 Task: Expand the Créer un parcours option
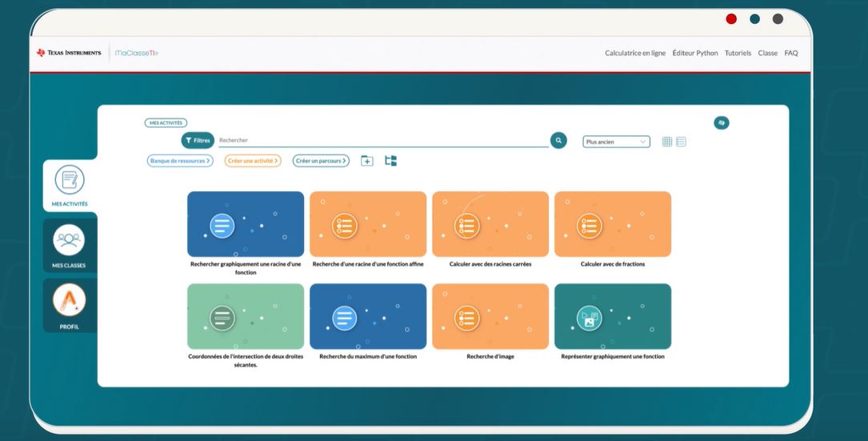320,161
